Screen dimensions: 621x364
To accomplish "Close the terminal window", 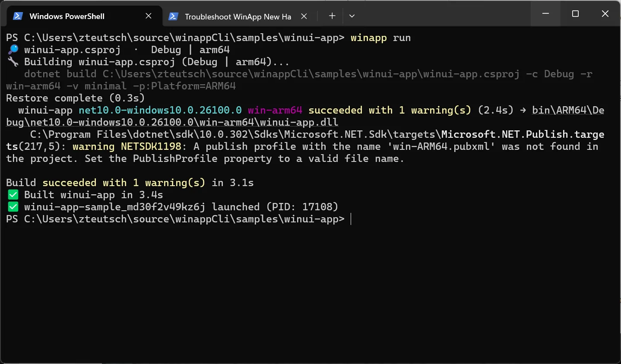I will click(x=605, y=14).
